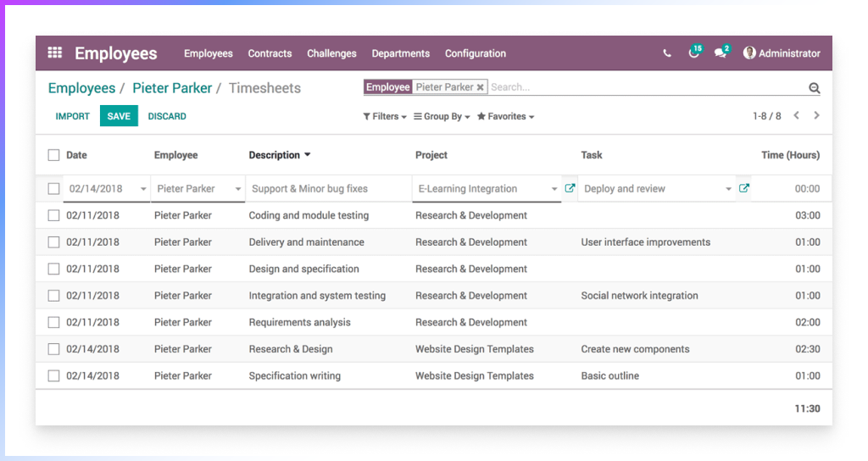Click the Description input with Support & Minor bug fixes
The width and height of the screenshot is (868, 461).
(326, 189)
